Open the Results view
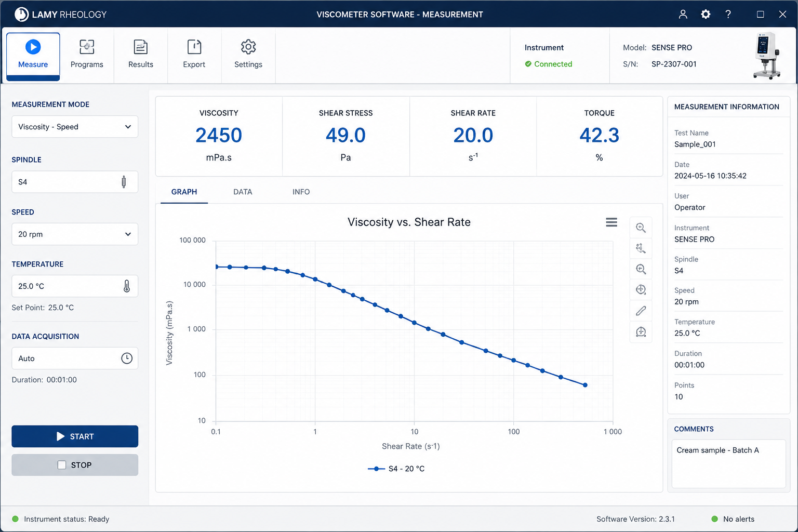Image resolution: width=798 pixels, height=532 pixels. [x=141, y=55]
